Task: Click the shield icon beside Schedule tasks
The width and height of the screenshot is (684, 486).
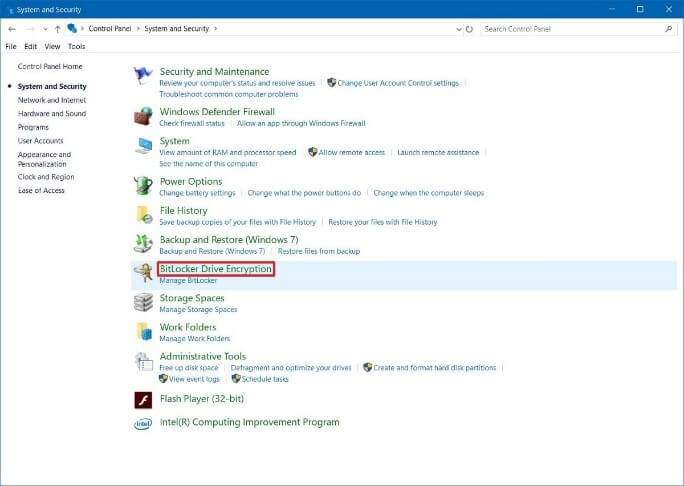Action: [x=236, y=379]
